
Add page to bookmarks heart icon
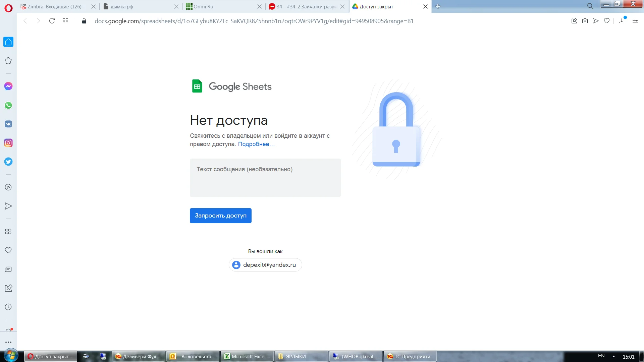[x=607, y=21]
